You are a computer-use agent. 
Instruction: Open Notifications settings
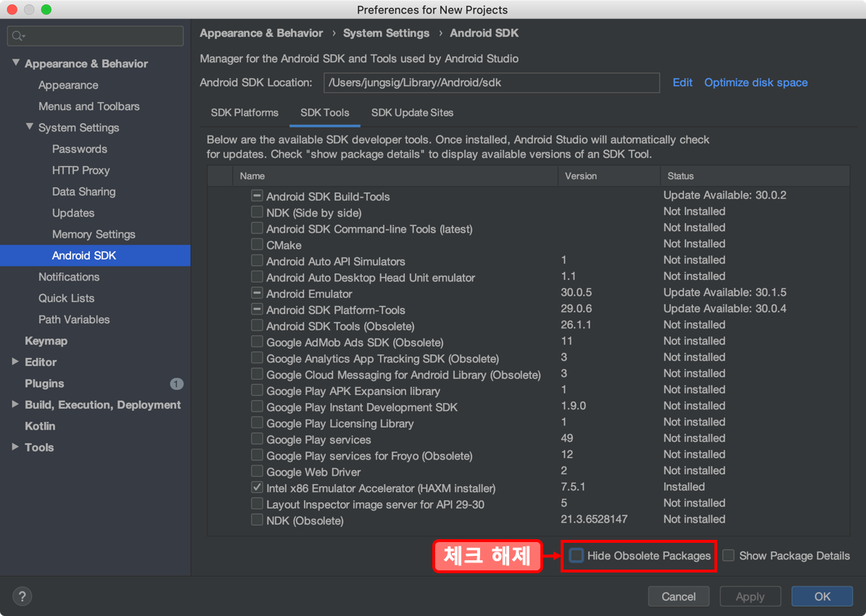69,277
